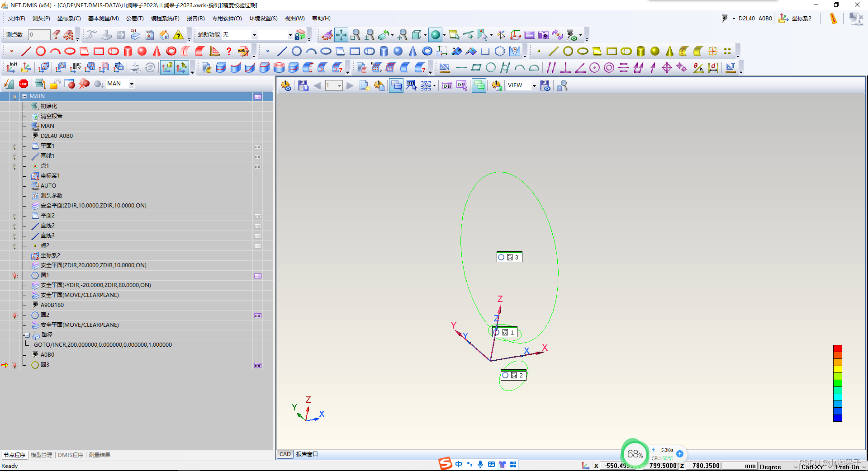Open the MAN mode dropdown
The width and height of the screenshot is (868, 471).
[x=132, y=84]
